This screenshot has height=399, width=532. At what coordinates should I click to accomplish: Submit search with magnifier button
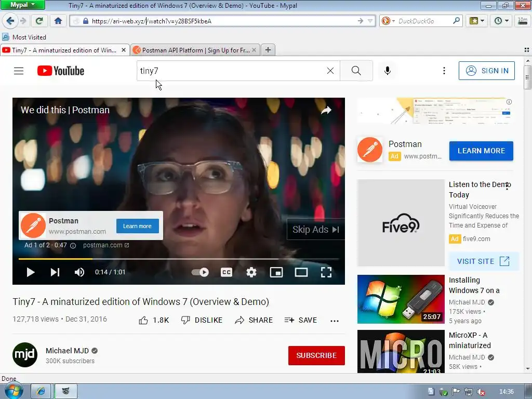click(x=356, y=71)
